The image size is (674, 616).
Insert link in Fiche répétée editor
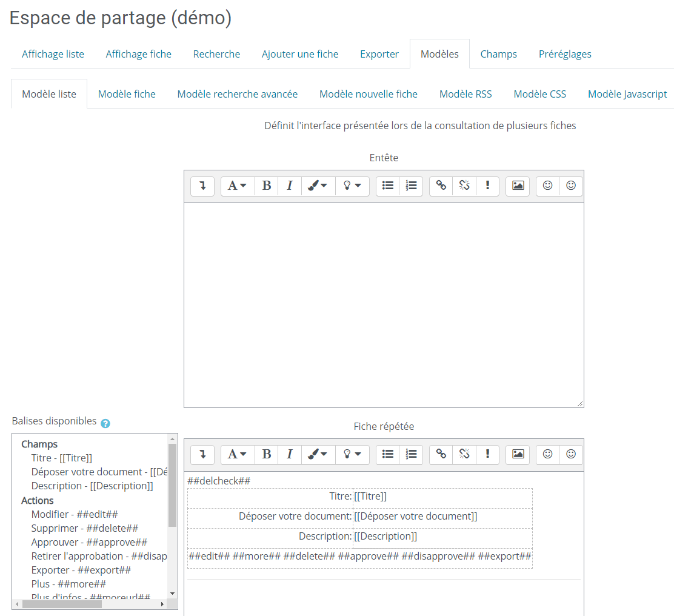coord(441,455)
